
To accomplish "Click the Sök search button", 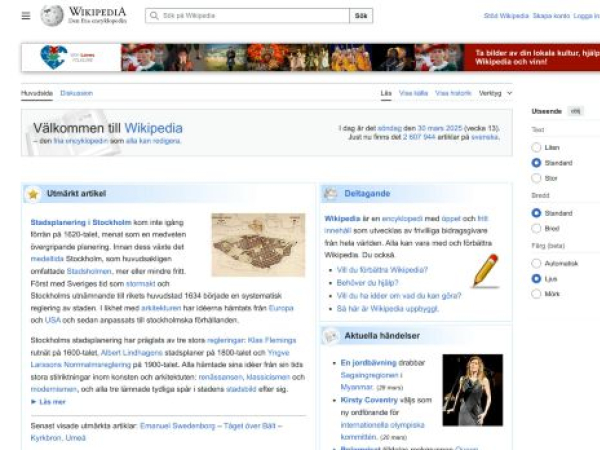I will (x=361, y=16).
